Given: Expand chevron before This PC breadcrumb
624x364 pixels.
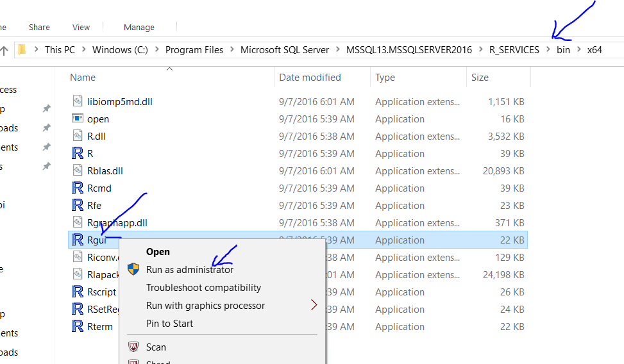Looking at the screenshot, I should (36, 49).
